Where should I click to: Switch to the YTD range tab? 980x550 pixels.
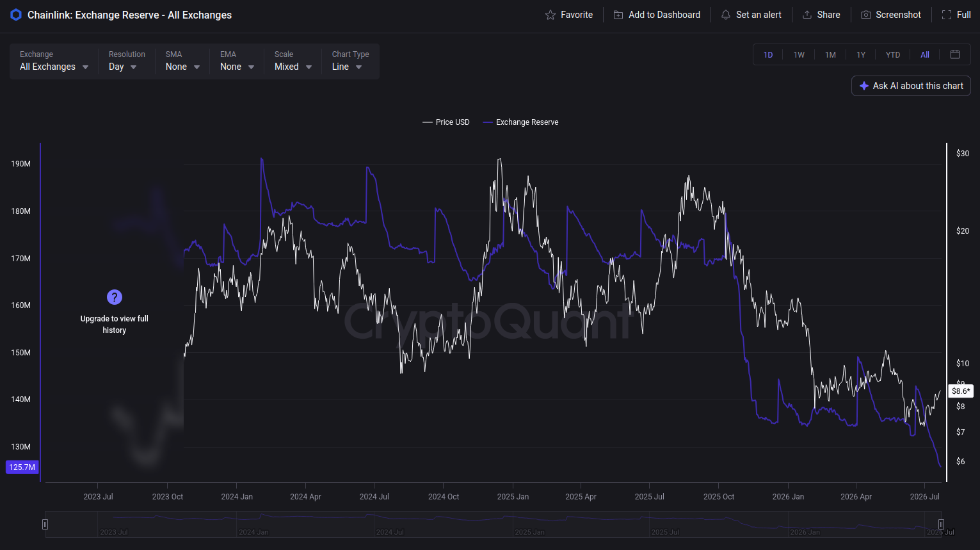tap(893, 55)
